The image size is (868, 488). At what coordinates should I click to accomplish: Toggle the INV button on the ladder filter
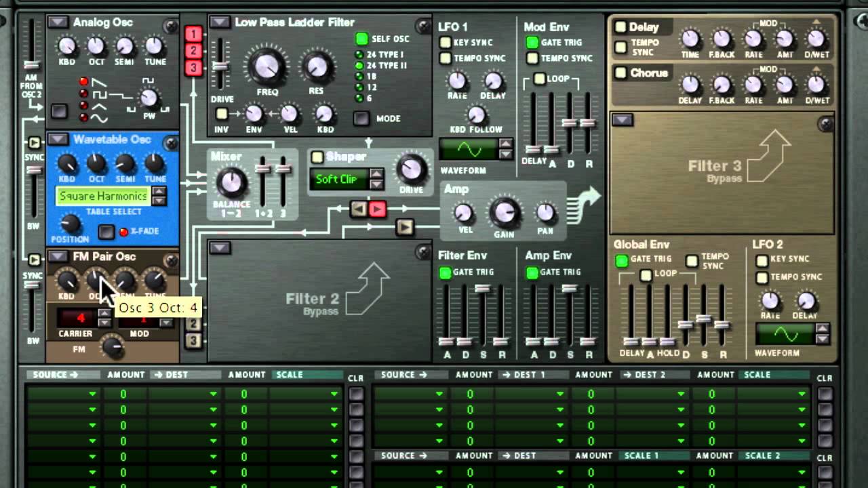(222, 114)
